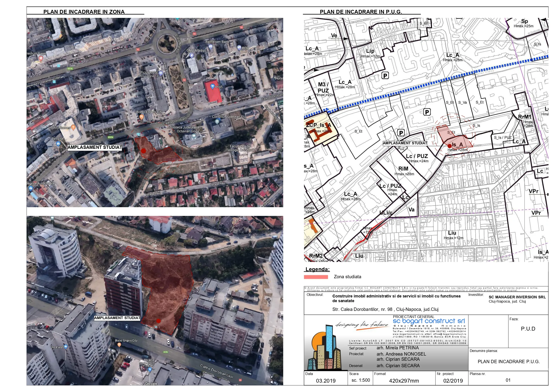555x392 pixels.
Task: Click the ZCP_Is_A zone label
Action: pos(318,125)
